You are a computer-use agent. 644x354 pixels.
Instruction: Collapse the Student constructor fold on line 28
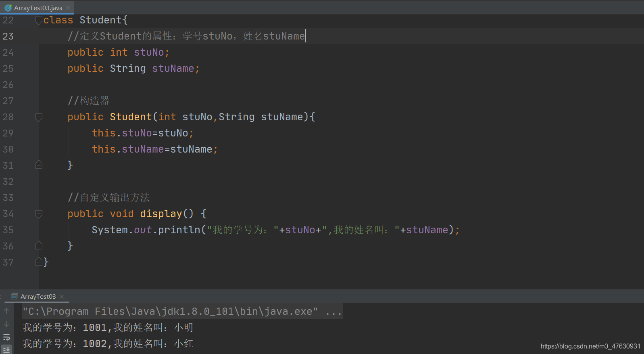39,117
